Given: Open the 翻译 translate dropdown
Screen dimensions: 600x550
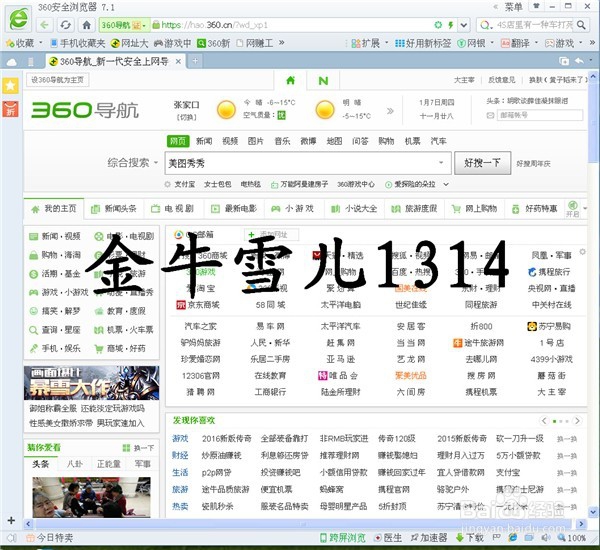Looking at the screenshot, I should 519,43.
